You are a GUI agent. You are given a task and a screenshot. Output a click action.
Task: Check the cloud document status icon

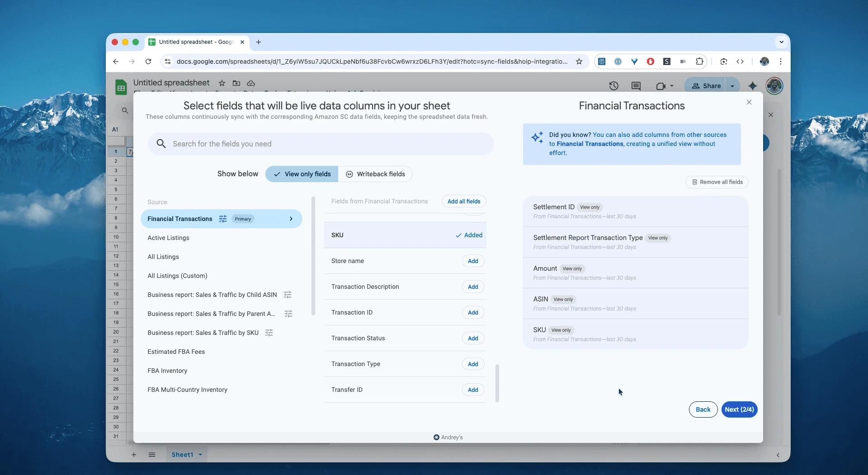click(x=251, y=83)
